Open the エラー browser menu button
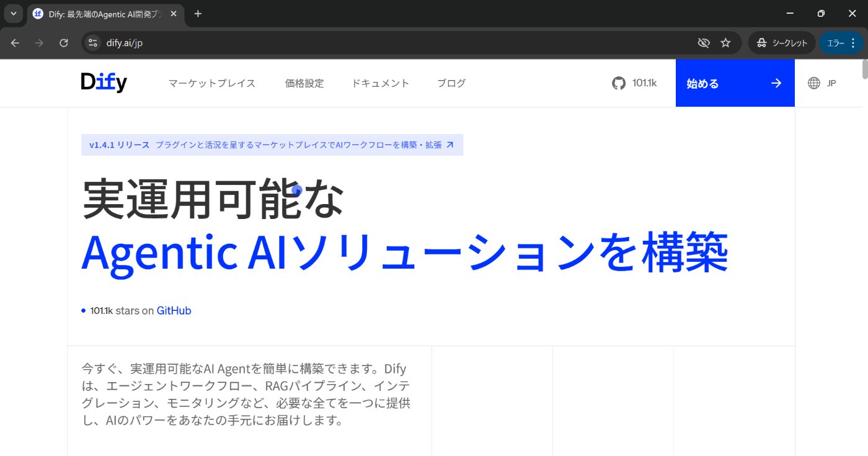868x456 pixels. (x=841, y=43)
